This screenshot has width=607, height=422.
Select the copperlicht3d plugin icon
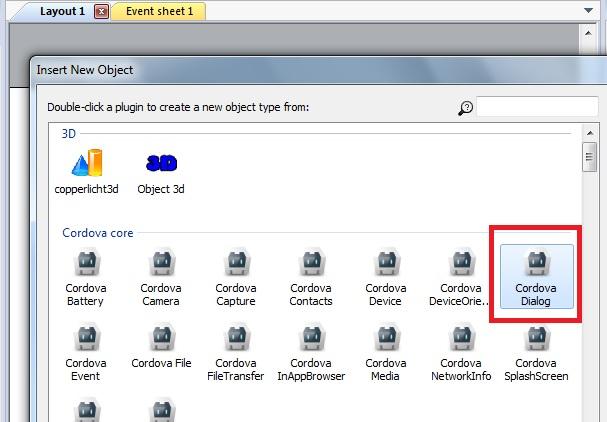pyautogui.click(x=87, y=163)
